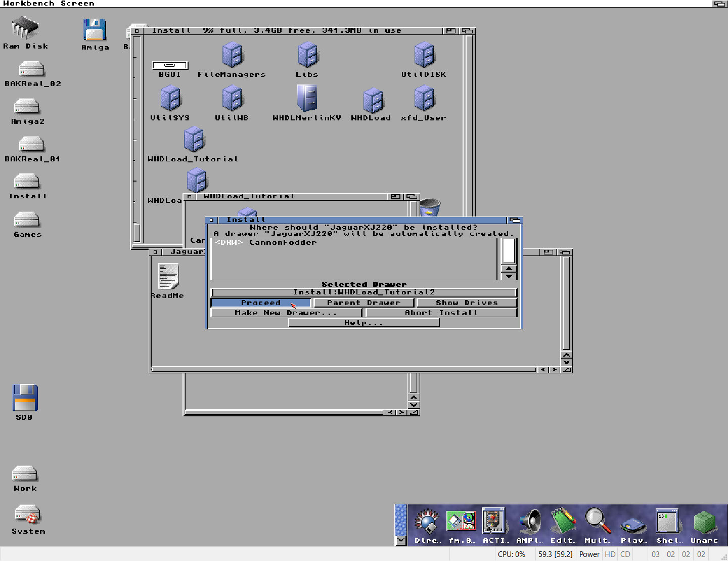Click Make New Drawer button

[286, 313]
